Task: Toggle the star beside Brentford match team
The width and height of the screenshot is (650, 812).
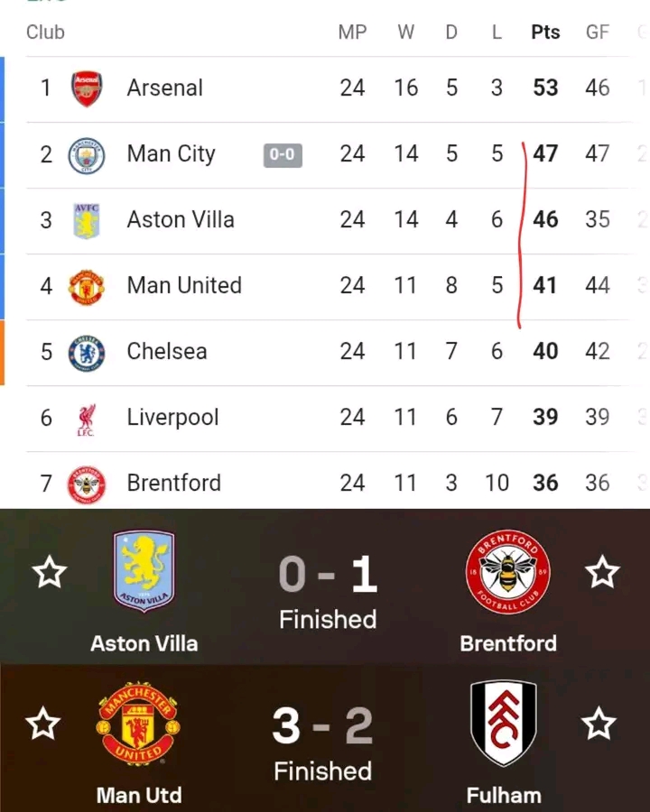Action: coord(602,572)
